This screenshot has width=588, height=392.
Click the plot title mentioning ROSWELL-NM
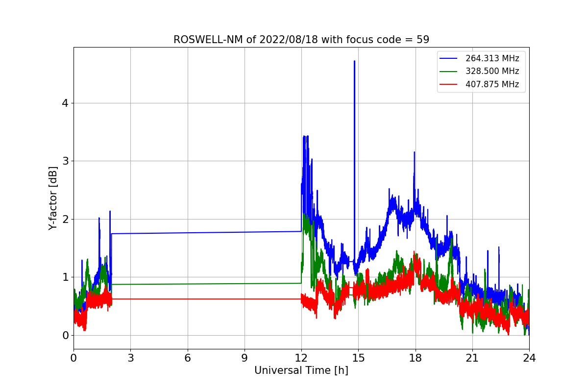301,40
